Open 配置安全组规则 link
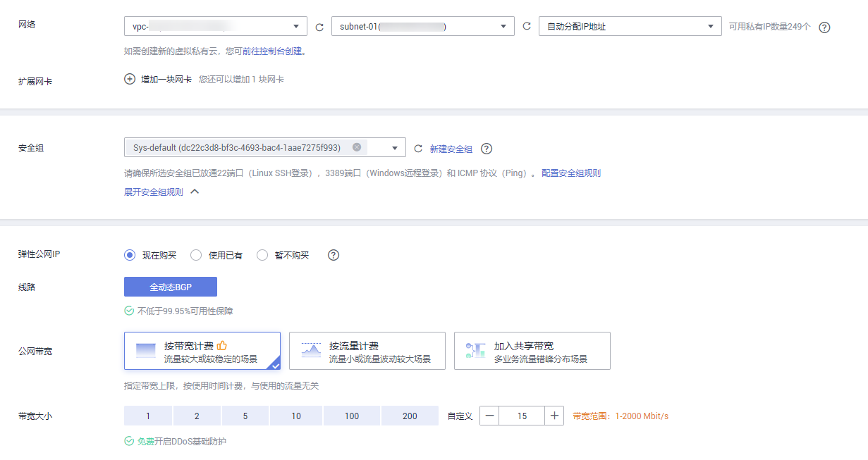The width and height of the screenshot is (868, 460). [x=571, y=173]
